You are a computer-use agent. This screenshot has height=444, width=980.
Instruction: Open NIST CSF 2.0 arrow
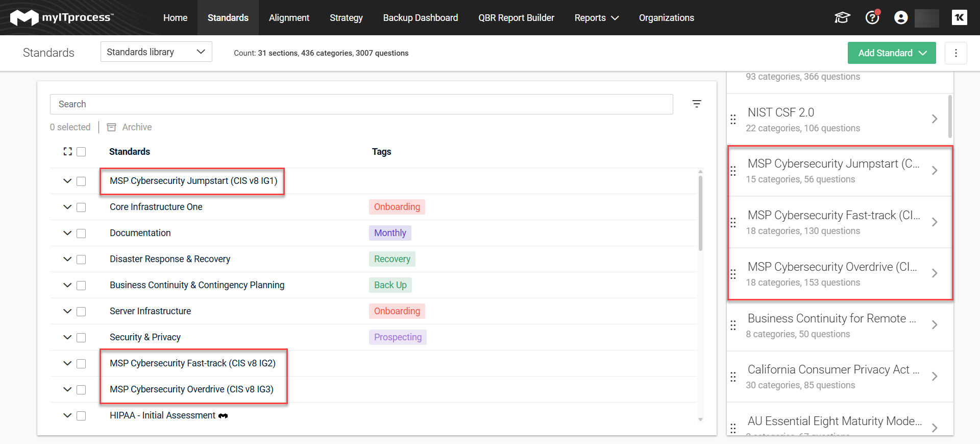tap(934, 119)
